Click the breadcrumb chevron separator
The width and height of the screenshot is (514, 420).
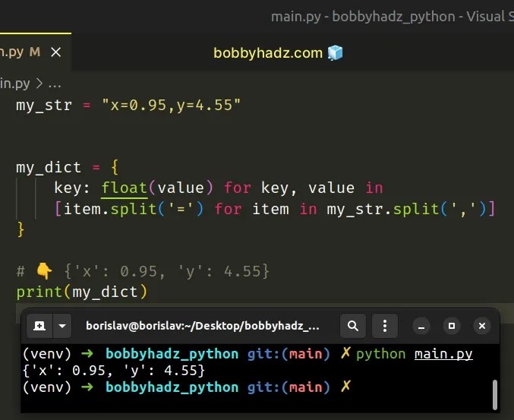click(x=39, y=84)
